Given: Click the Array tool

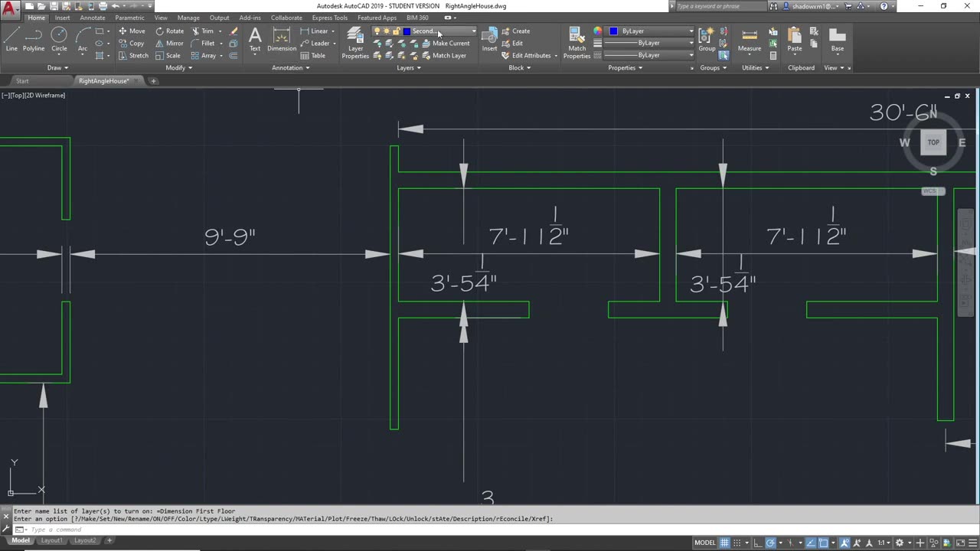Looking at the screenshot, I should tap(204, 56).
